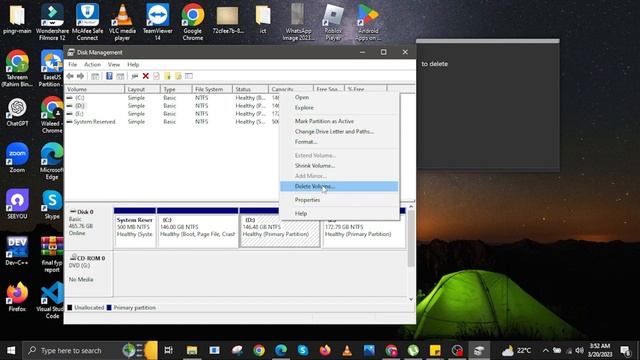Click the Windows Start button
Image resolution: width=640 pixels, height=360 pixels.
pos(11,350)
